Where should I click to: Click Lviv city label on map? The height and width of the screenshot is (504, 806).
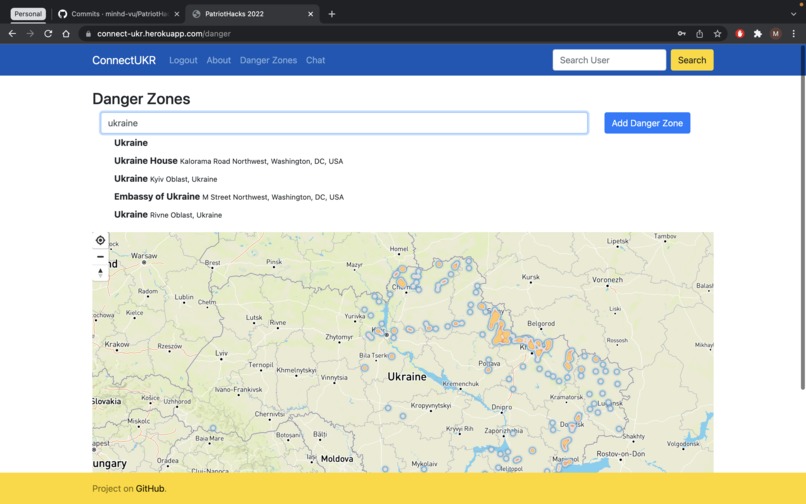[222, 353]
